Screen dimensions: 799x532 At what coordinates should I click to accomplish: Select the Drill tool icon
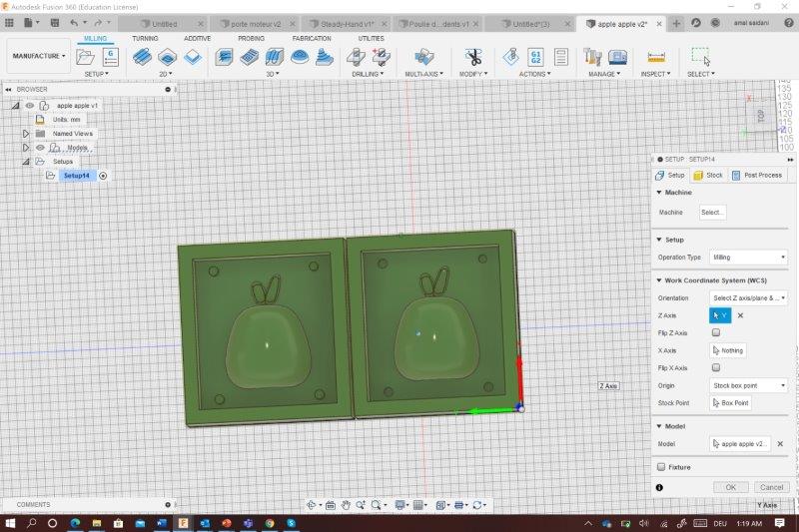357,57
